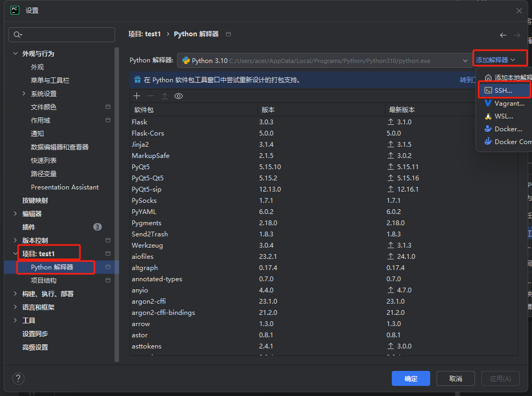
Task: Open the 路径变量 settings page
Action: tap(44, 173)
